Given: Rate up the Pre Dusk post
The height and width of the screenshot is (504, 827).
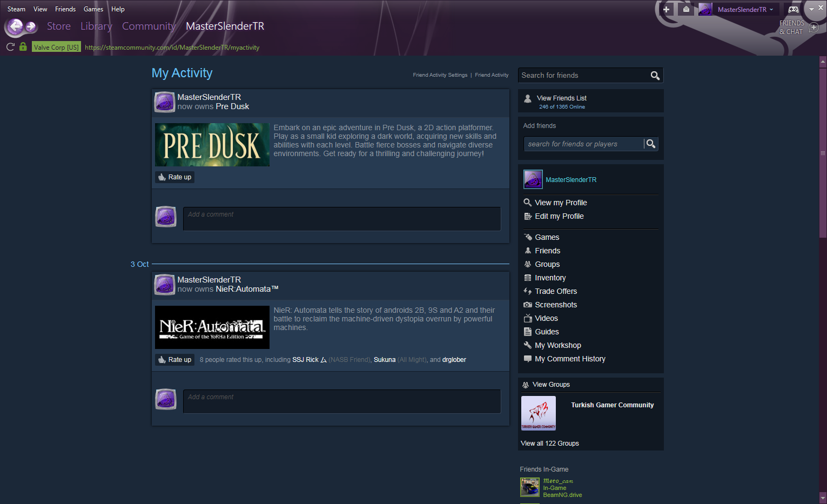Looking at the screenshot, I should (x=175, y=177).
